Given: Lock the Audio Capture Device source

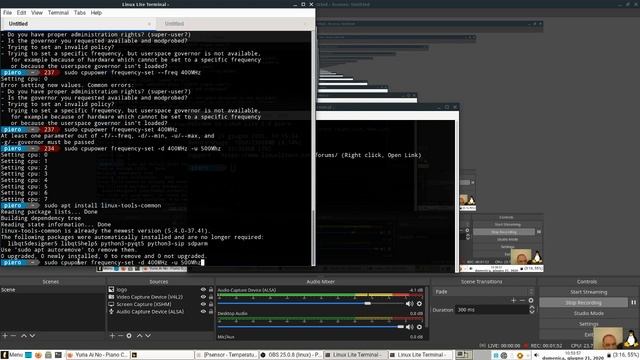Looking at the screenshot, I should (x=211, y=311).
